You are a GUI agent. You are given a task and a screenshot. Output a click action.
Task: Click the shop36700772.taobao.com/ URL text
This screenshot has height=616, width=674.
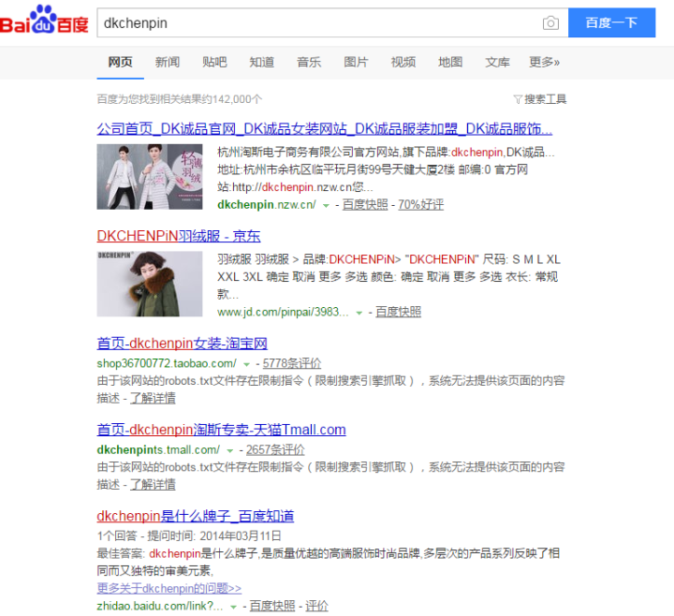coord(167,363)
